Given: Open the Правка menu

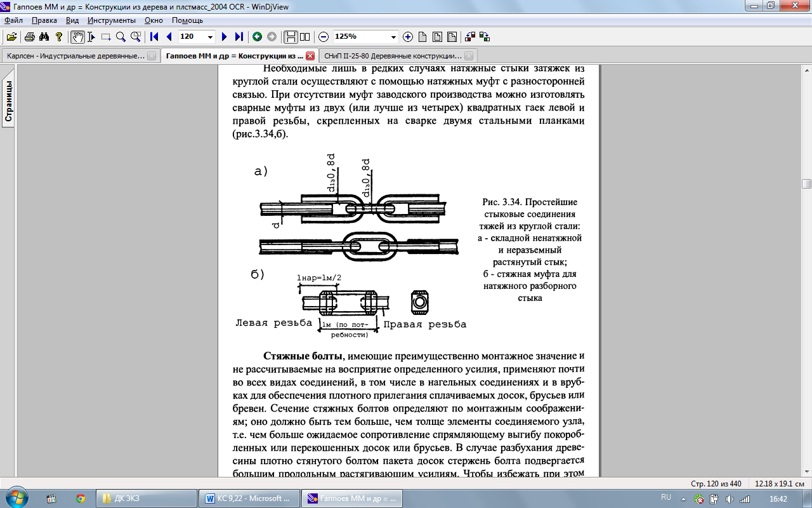Looking at the screenshot, I should coord(44,20).
